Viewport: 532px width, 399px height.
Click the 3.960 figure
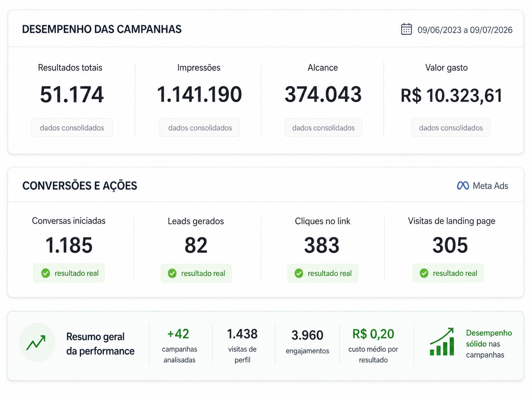tap(308, 335)
